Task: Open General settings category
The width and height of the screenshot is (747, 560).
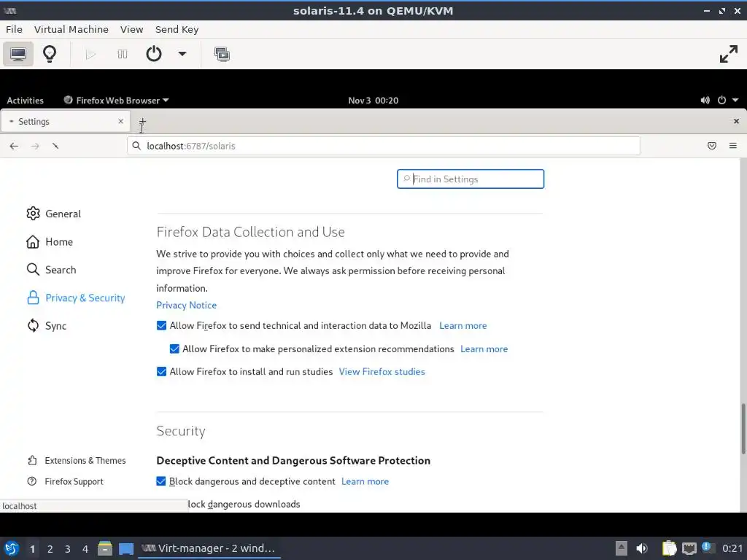Action: tap(54, 214)
